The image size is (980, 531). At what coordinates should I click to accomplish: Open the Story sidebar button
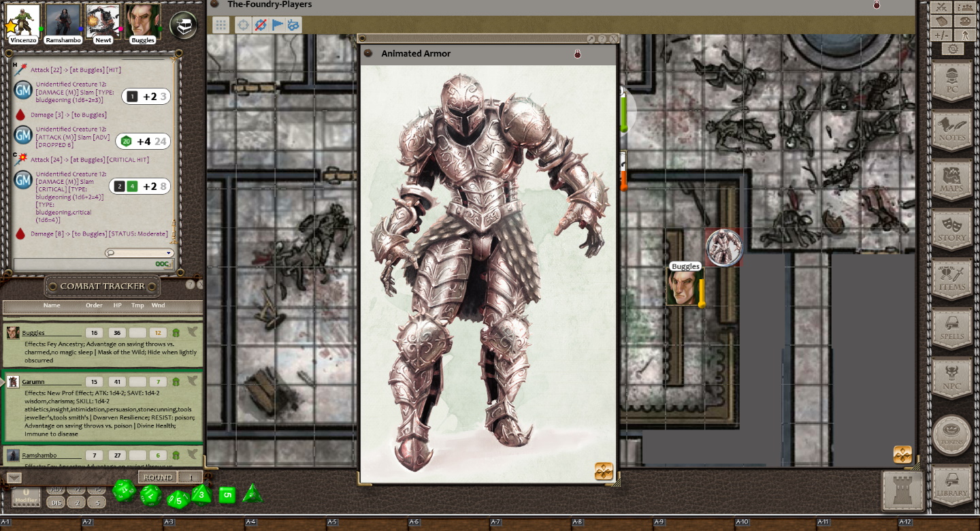click(952, 231)
